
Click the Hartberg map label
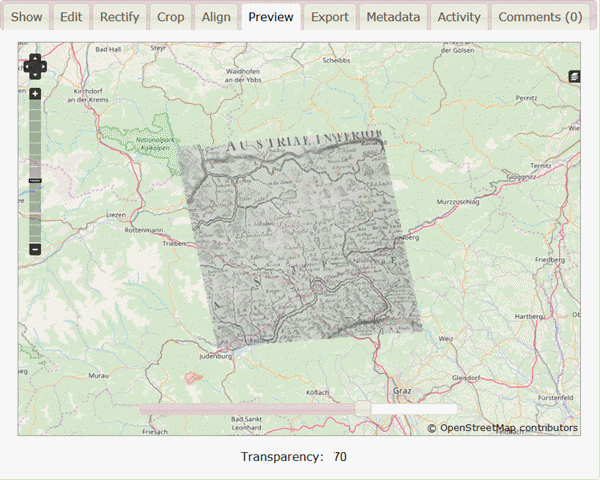(x=528, y=317)
